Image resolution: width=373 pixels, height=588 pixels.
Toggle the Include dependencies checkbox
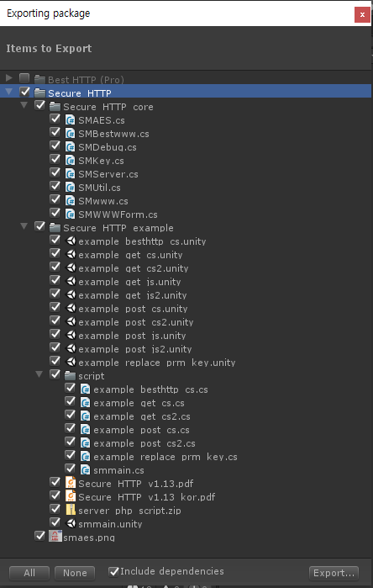[113, 571]
